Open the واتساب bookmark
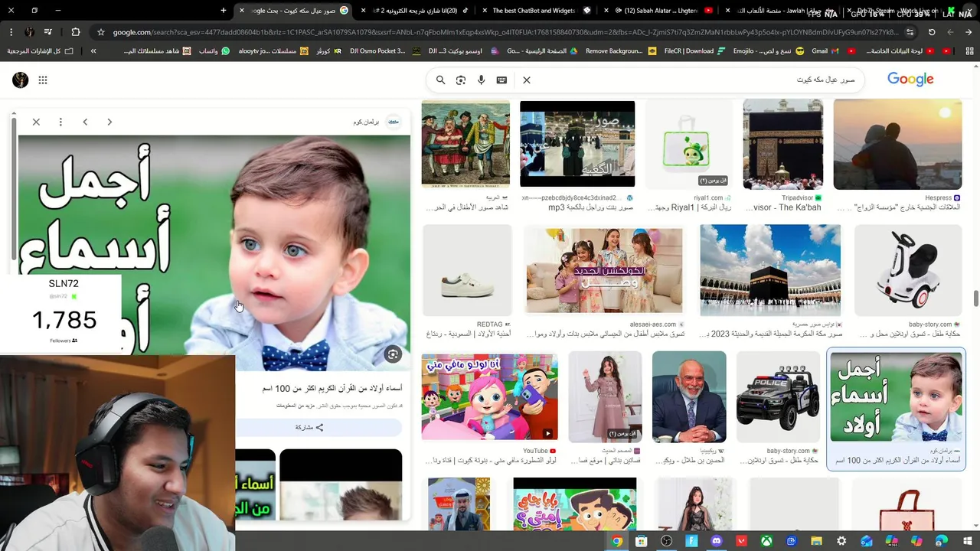The width and height of the screenshot is (980, 551). (214, 51)
